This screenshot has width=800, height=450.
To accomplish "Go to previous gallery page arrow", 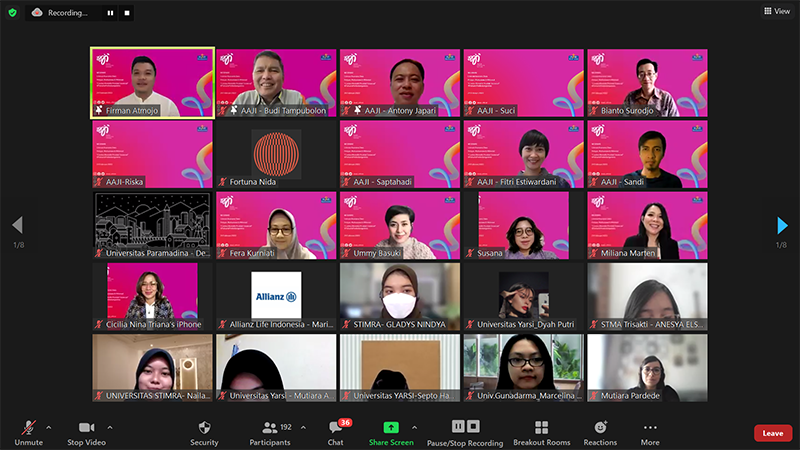I will [x=18, y=224].
